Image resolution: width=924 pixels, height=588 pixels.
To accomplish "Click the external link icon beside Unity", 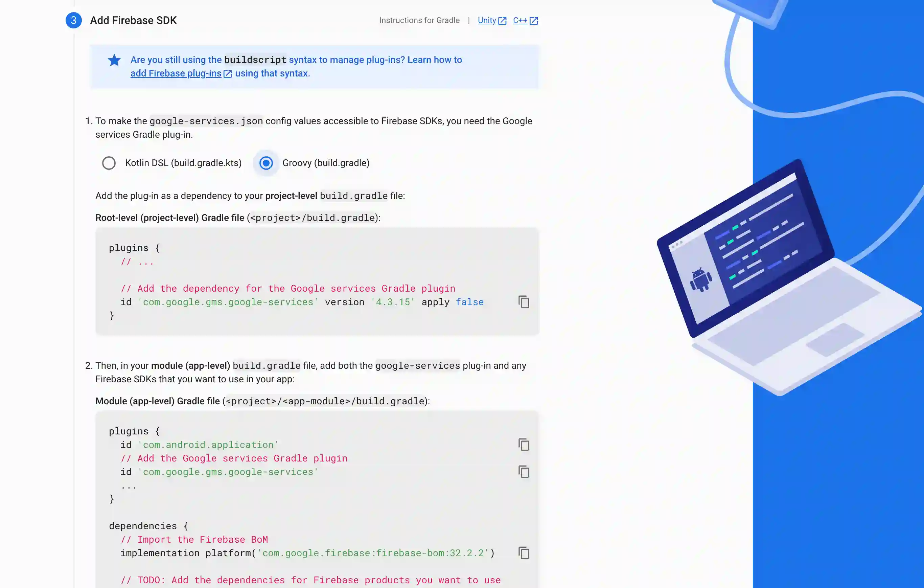I will click(x=502, y=21).
